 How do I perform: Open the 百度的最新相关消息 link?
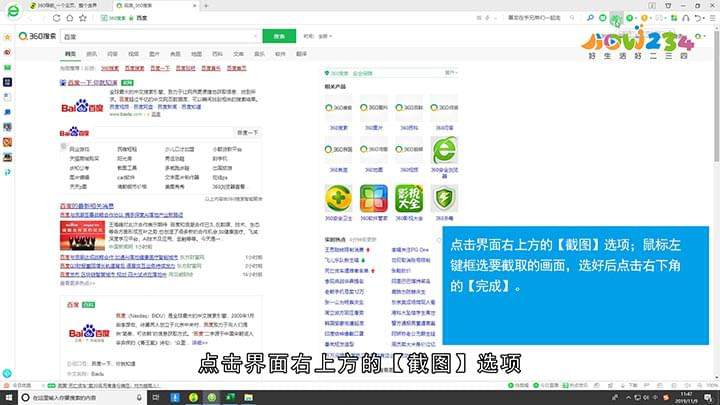pos(87,206)
